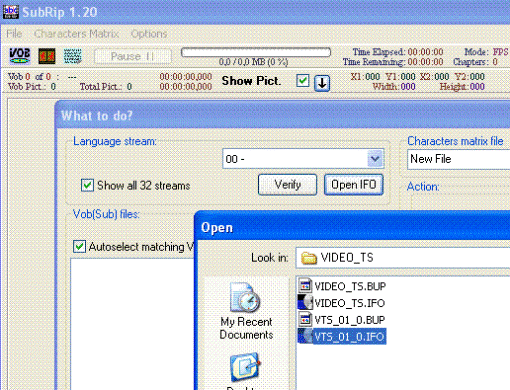Click the Action: group label
This screenshot has width=510, height=390.
pos(423,187)
